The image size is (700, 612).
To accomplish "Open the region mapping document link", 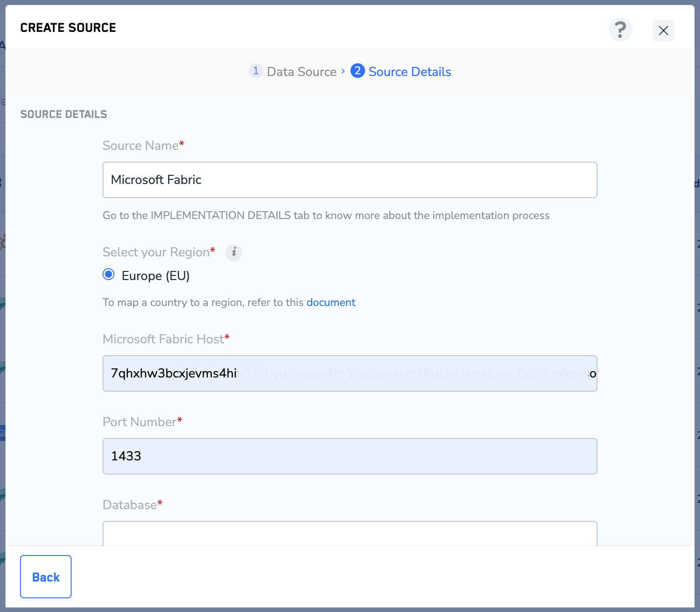I will 331,302.
